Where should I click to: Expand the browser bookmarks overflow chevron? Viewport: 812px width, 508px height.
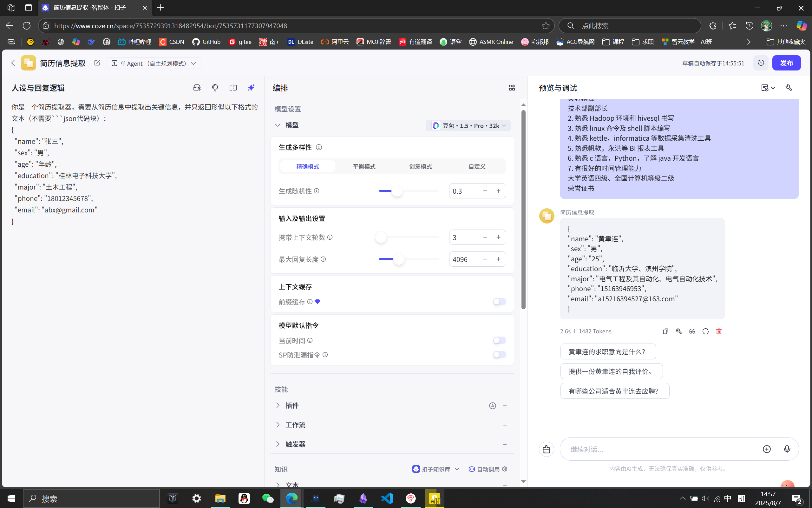(749, 42)
